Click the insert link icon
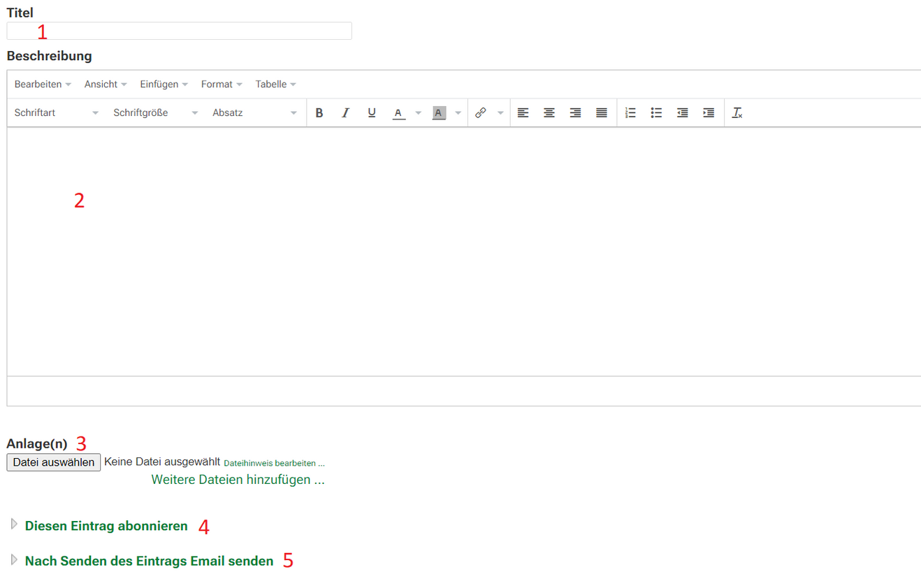921x588 pixels. tap(481, 112)
